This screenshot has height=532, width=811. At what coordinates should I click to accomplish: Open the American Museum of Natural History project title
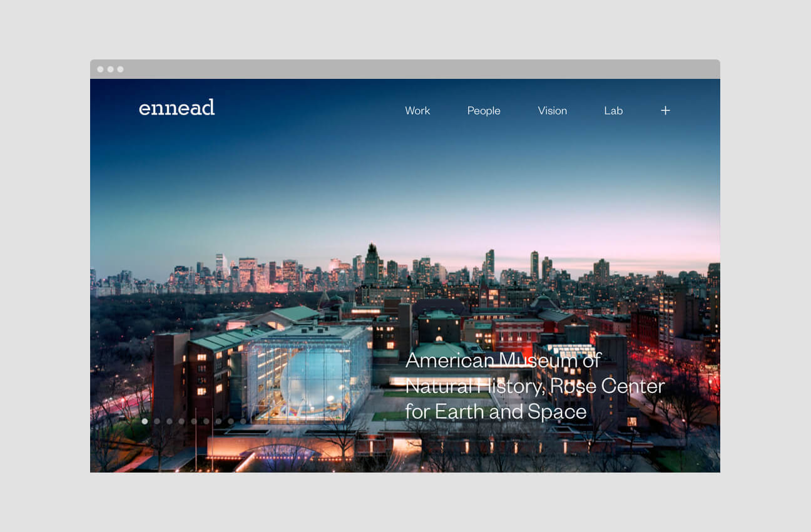(x=535, y=386)
